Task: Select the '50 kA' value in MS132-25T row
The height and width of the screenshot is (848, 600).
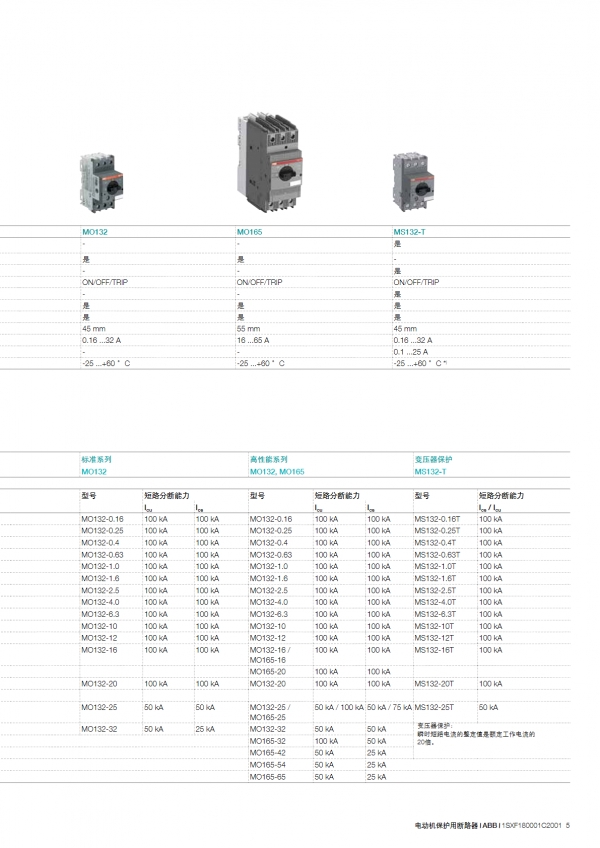Action: (489, 707)
